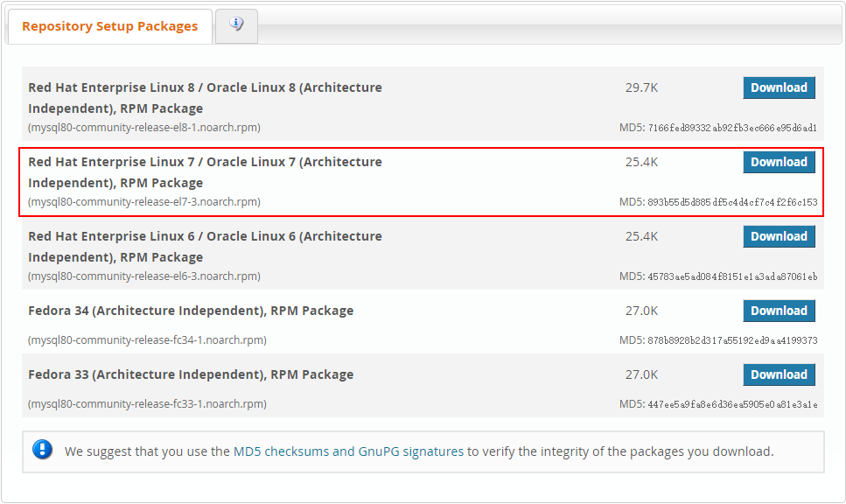Click the 27.0K size for Fedora 34
This screenshot has height=504, width=846.
641,311
